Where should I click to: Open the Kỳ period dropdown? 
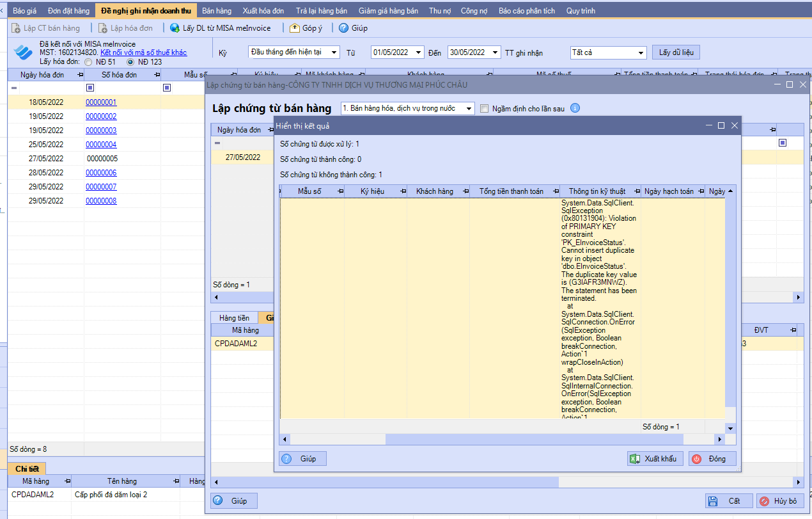pos(294,52)
